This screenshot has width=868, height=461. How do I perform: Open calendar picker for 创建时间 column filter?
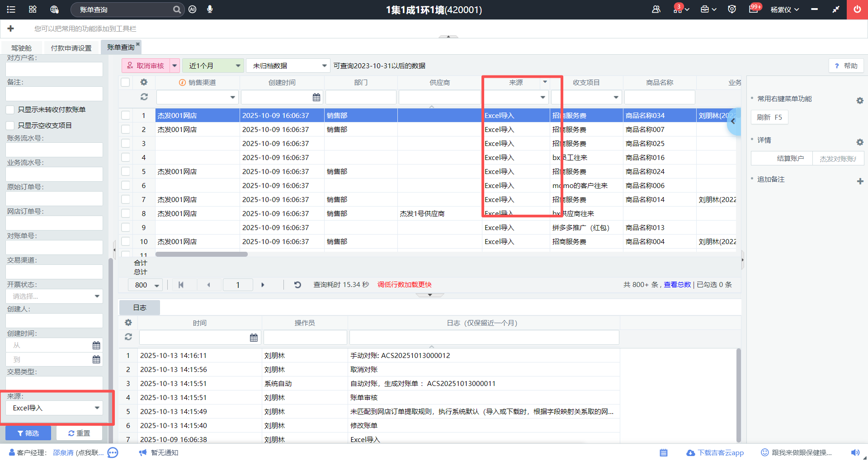click(316, 97)
